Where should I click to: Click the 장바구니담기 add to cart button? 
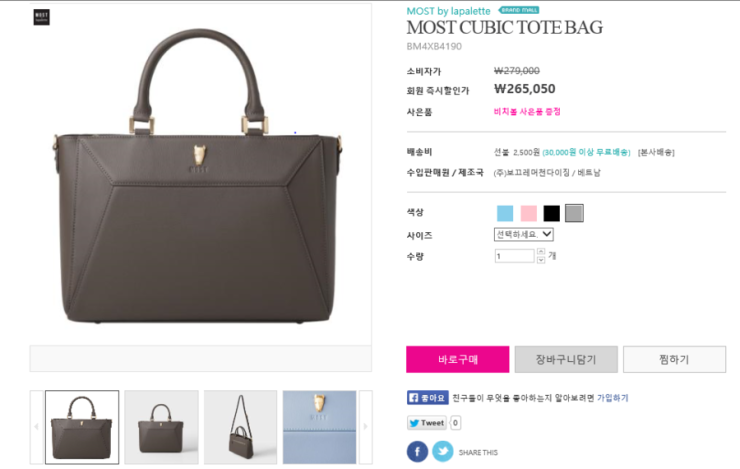(566, 360)
